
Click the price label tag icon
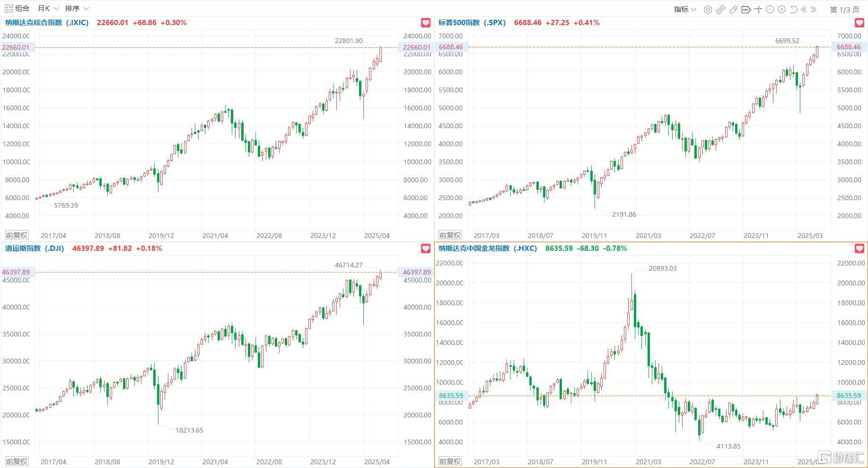tap(746, 9)
